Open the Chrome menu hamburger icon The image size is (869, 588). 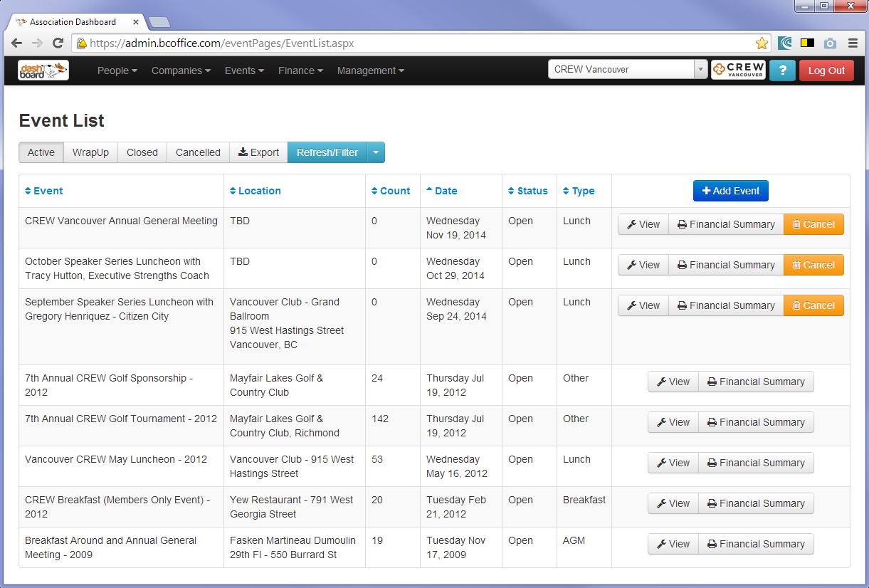[853, 43]
